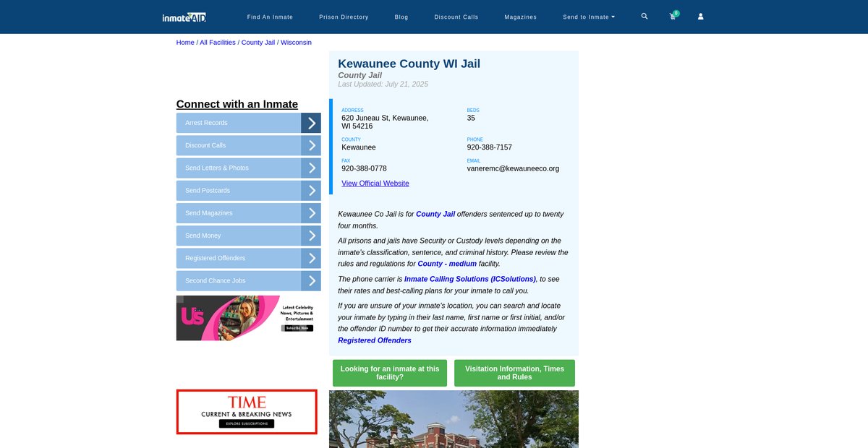
Task: Click Looking for an inmate at this facility button
Action: [390, 373]
